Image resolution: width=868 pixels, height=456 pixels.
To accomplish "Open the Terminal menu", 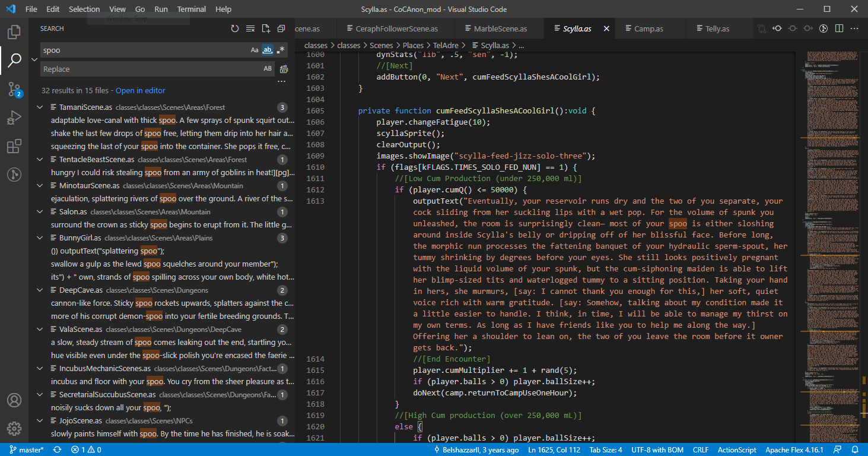I will 192,9.
